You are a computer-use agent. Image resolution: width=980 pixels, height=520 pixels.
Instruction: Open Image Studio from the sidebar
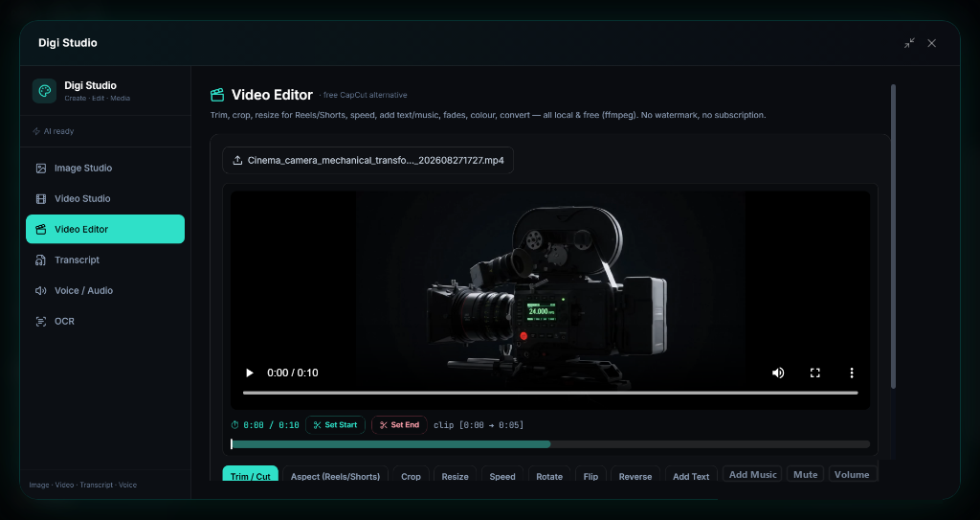click(105, 169)
